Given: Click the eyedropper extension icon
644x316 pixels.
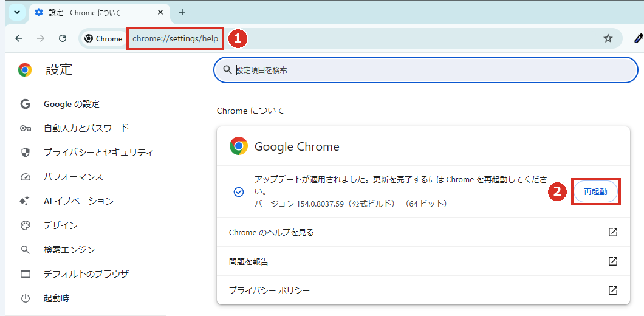Looking at the screenshot, I should [639, 39].
